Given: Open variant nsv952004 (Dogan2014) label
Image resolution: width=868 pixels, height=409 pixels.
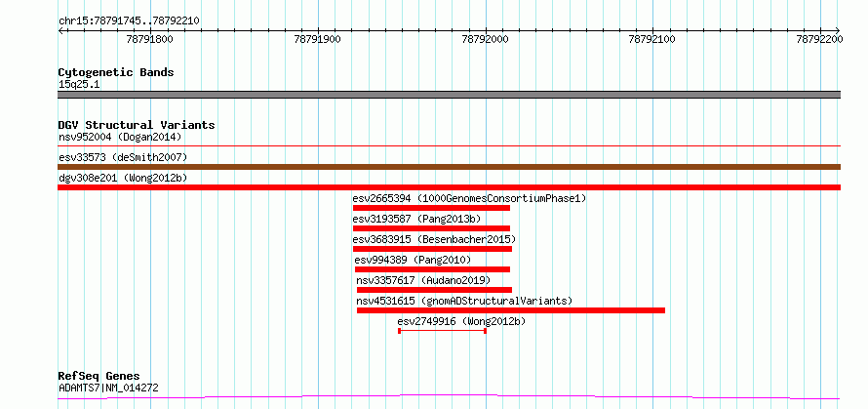Looking at the screenshot, I should [120, 137].
